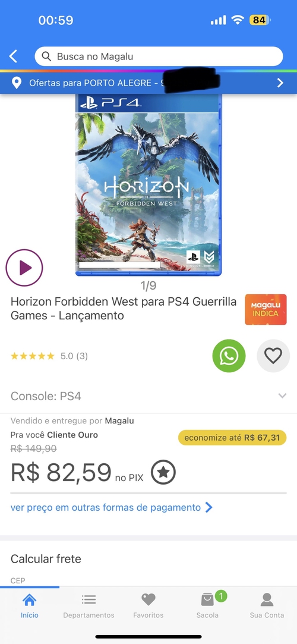Tap the economize até R$ 67,31 badge
Screen dimensions: 297x644
pyautogui.click(x=232, y=438)
